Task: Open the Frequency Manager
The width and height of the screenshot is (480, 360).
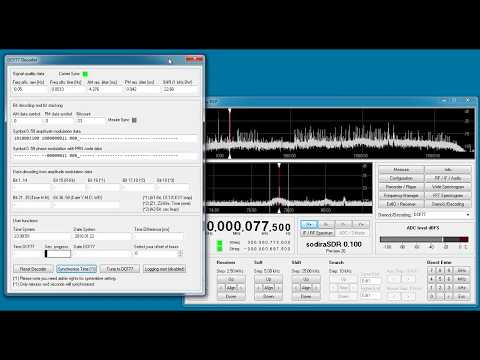Action: (x=401, y=195)
